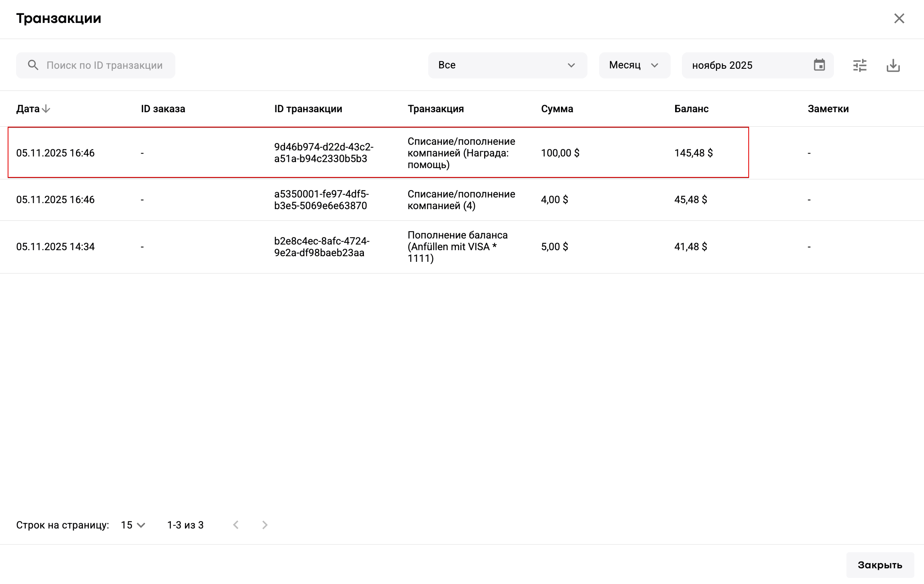924x584 pixels.
Task: Expand the Все type filter dropdown
Action: (507, 65)
